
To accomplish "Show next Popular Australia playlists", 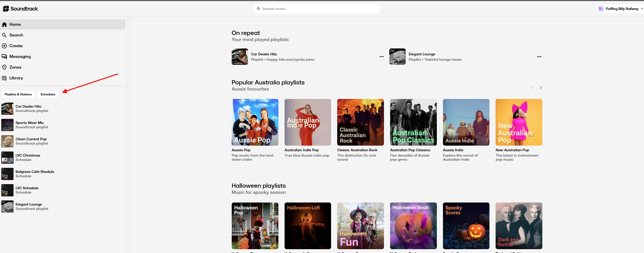I will coord(541,88).
